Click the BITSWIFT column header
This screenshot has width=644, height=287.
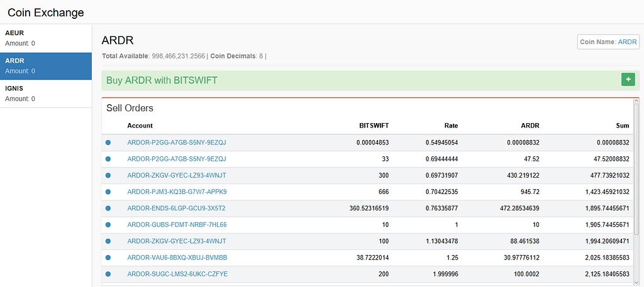374,126
